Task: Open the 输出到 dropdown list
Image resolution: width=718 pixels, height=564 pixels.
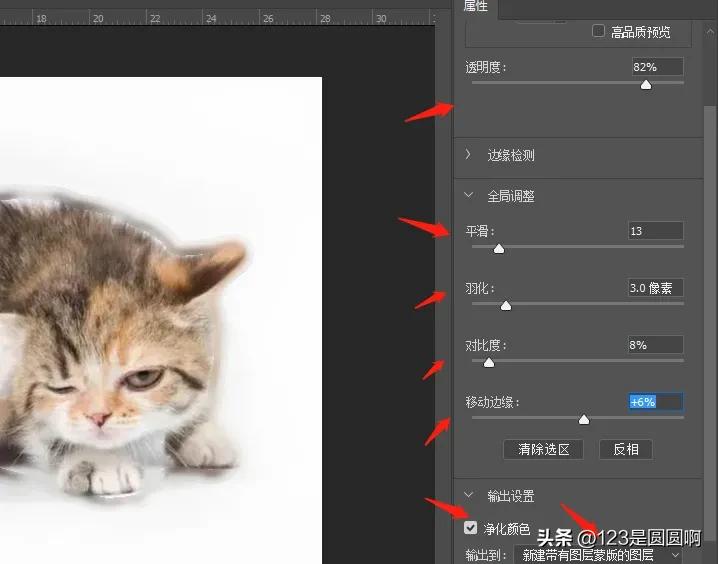Action: [599, 555]
